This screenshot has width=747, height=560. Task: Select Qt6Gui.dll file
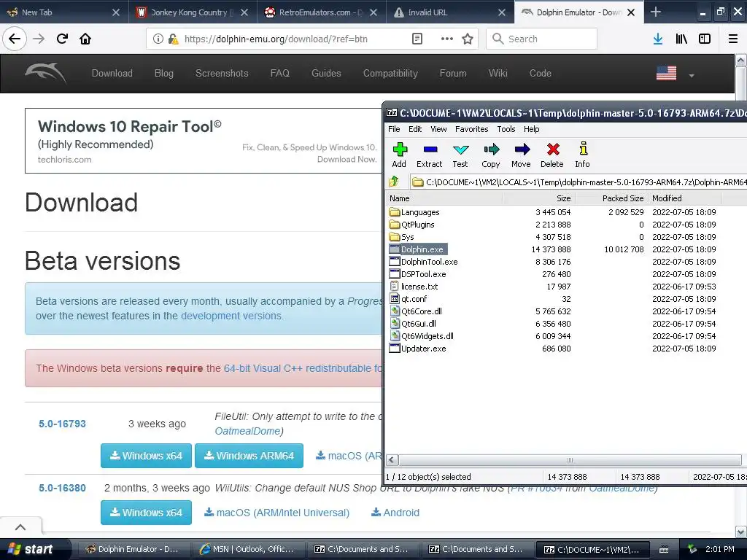pyautogui.click(x=413, y=323)
